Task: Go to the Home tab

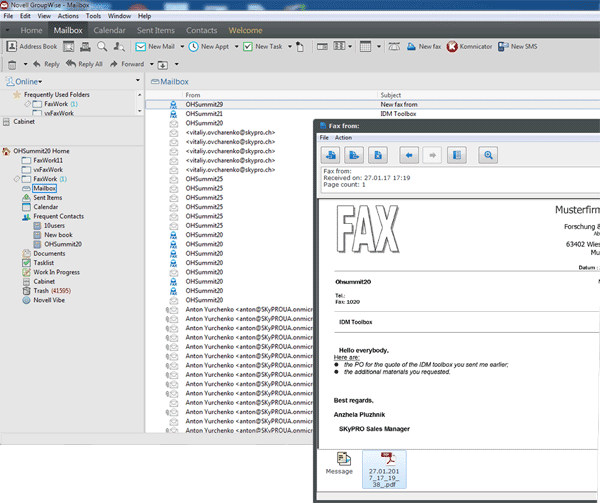Action: tap(31, 30)
